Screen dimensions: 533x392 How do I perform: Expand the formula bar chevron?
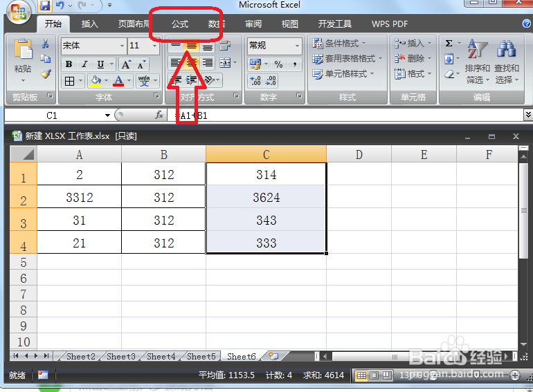pos(528,115)
